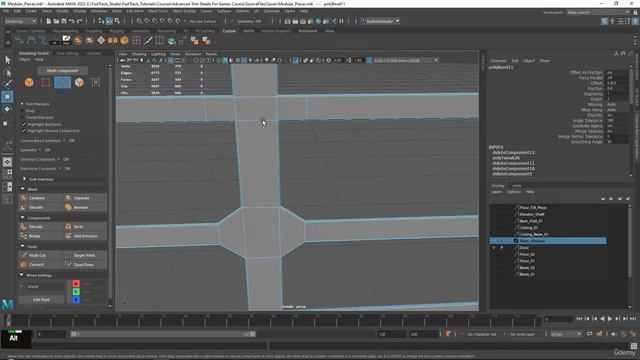Select the vertex selection mode icon
The image size is (640, 360).
(x=45, y=82)
